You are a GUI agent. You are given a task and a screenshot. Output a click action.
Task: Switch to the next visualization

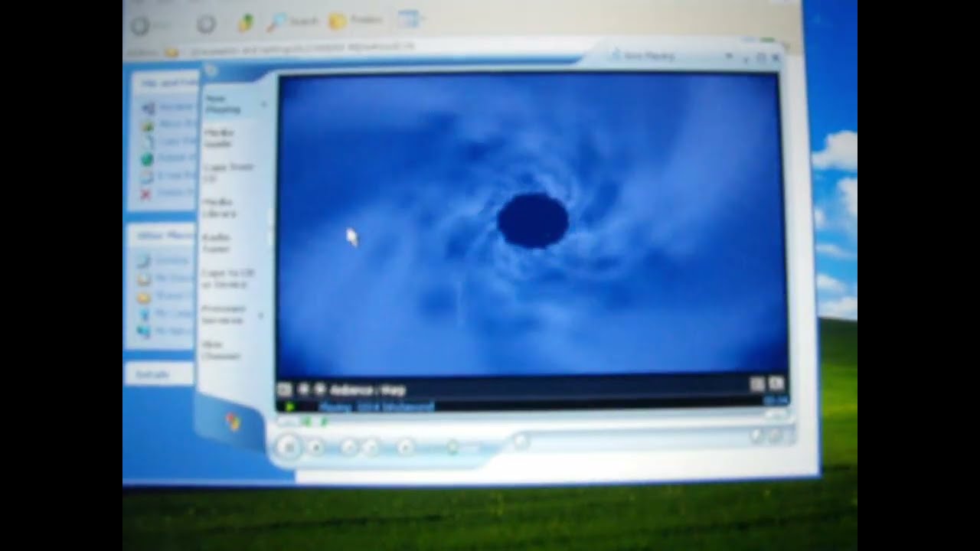(x=319, y=390)
